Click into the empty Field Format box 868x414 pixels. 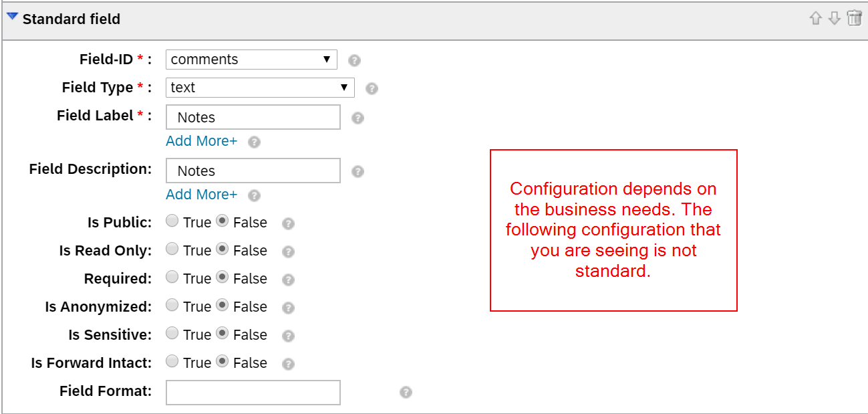coord(253,393)
